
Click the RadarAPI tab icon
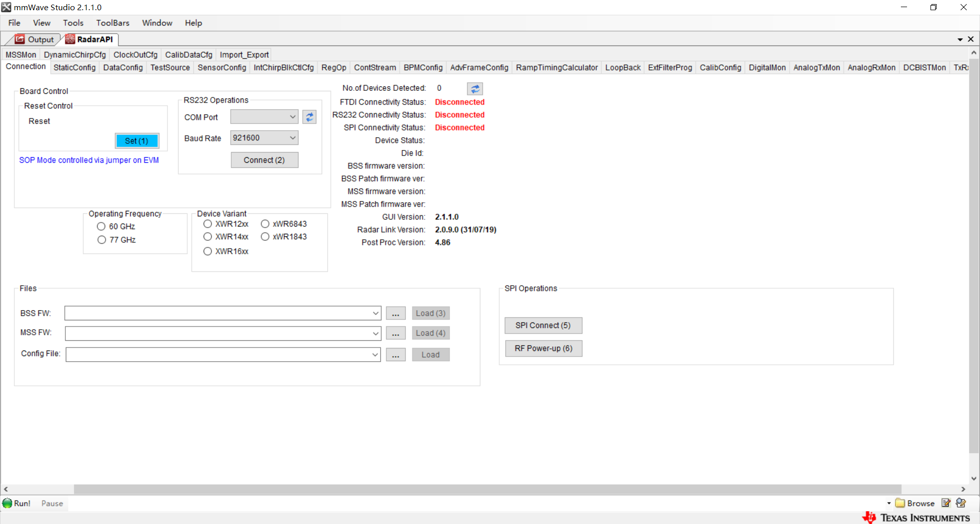(x=70, y=39)
